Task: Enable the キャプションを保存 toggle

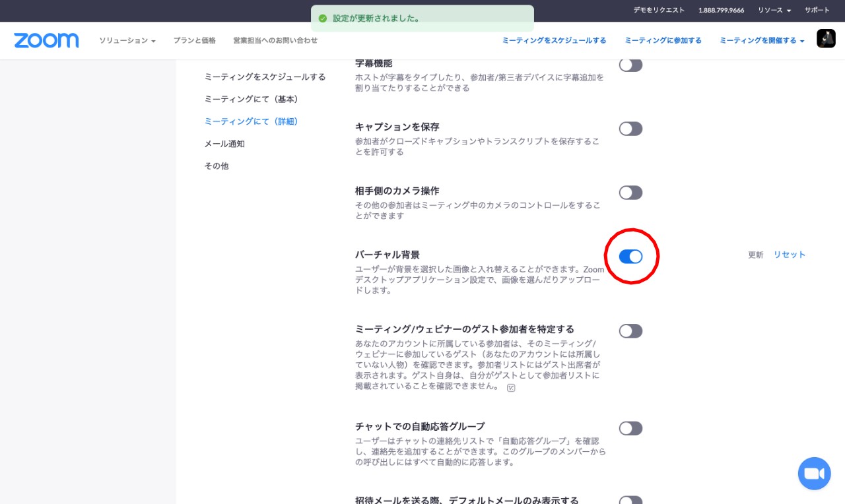Action: tap(630, 129)
